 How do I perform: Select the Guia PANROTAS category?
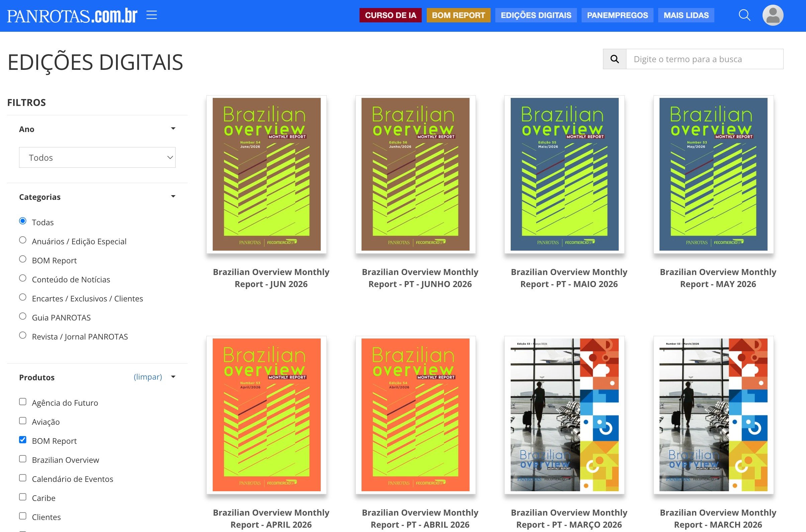[x=23, y=316]
